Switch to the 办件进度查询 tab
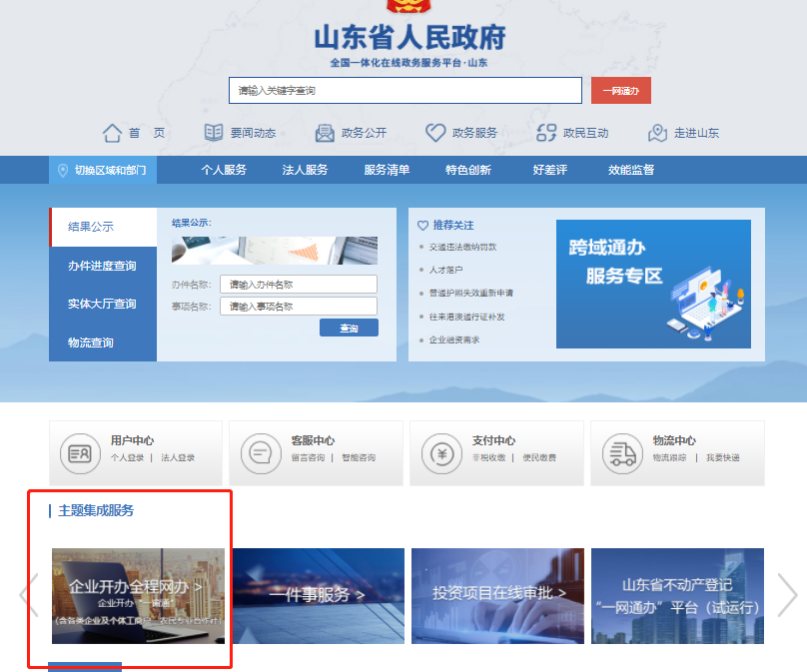The height and width of the screenshot is (672, 807). click(x=102, y=266)
